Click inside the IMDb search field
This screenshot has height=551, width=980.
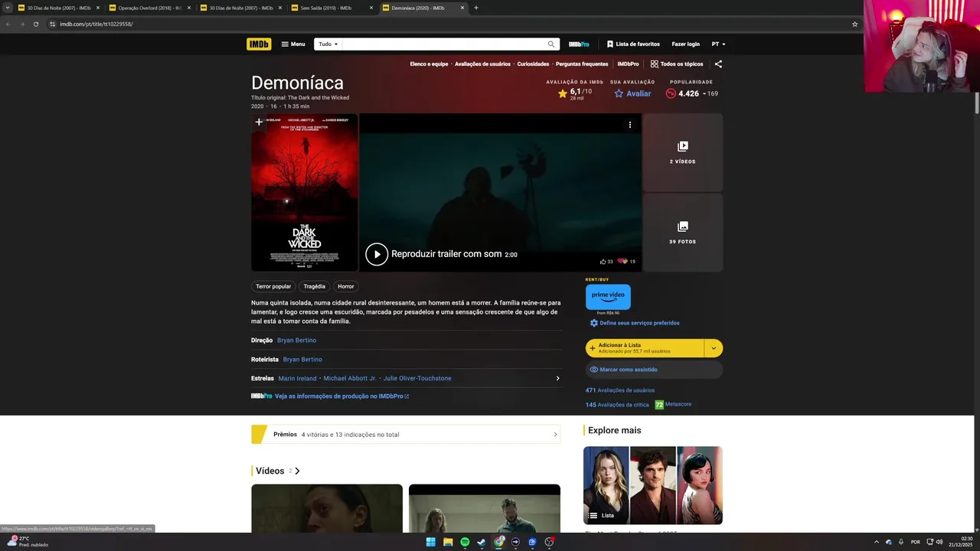[x=443, y=44]
